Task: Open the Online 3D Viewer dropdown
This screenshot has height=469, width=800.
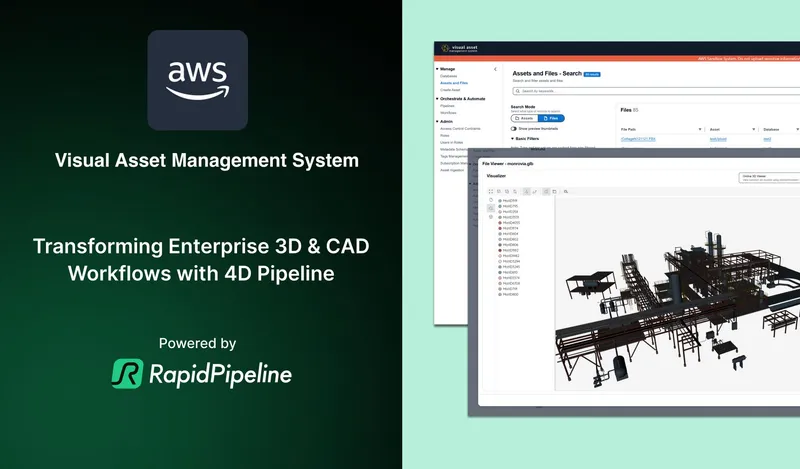Action: (768, 176)
